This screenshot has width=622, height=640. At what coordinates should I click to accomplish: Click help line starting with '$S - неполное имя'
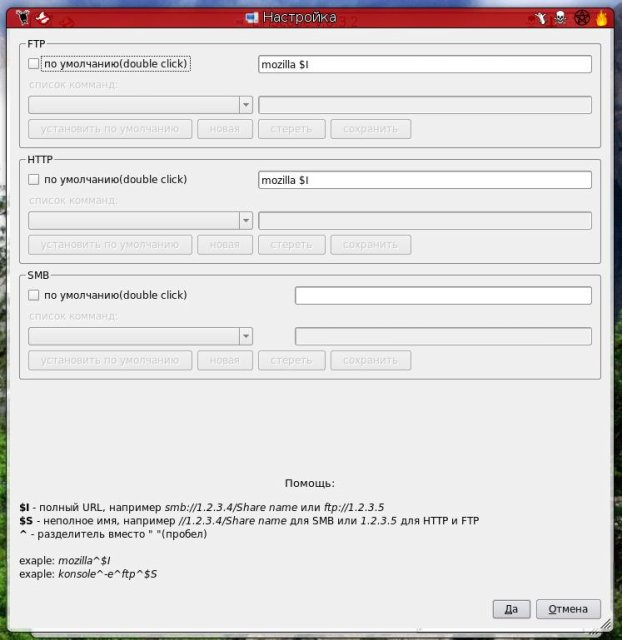pyautogui.click(x=249, y=521)
